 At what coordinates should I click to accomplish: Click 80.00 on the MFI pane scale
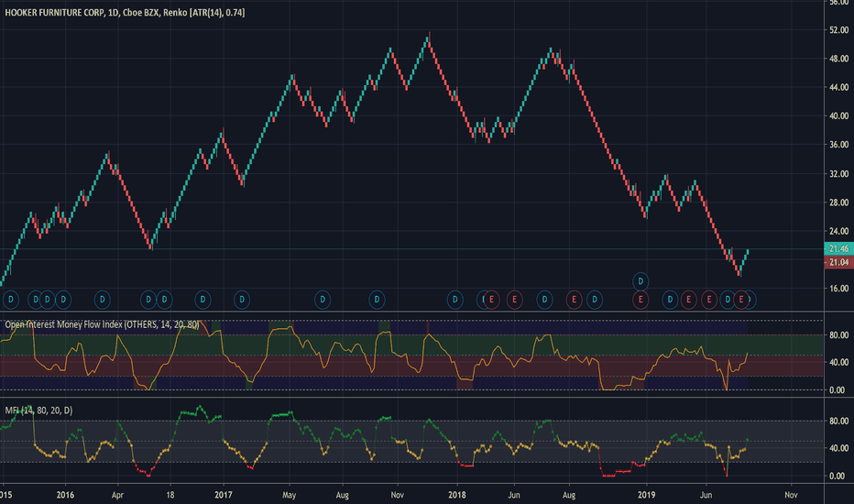pyautogui.click(x=838, y=421)
